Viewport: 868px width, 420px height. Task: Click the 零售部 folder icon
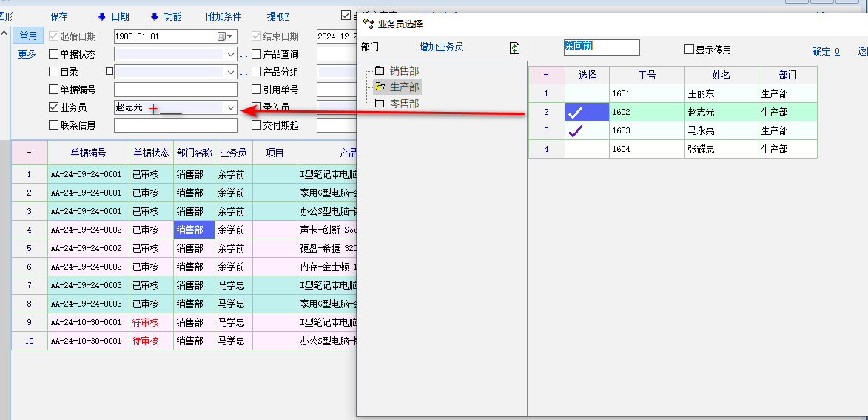click(380, 104)
